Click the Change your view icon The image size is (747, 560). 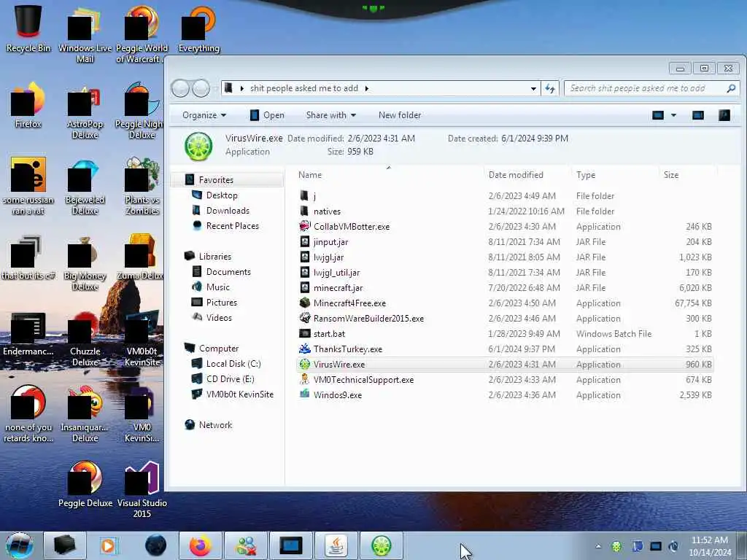coord(658,115)
